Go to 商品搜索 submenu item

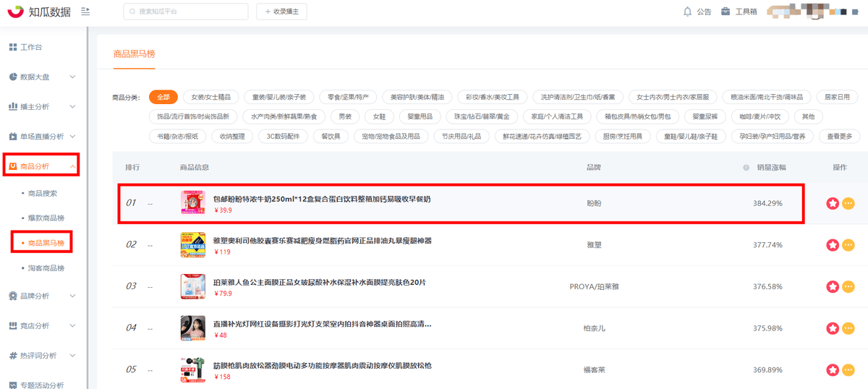[43, 193]
